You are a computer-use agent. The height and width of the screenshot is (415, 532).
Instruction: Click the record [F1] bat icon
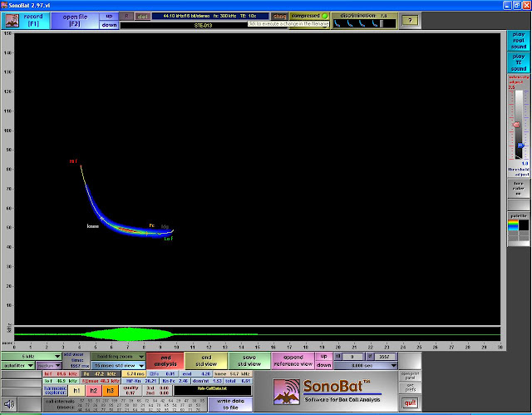(x=12, y=21)
